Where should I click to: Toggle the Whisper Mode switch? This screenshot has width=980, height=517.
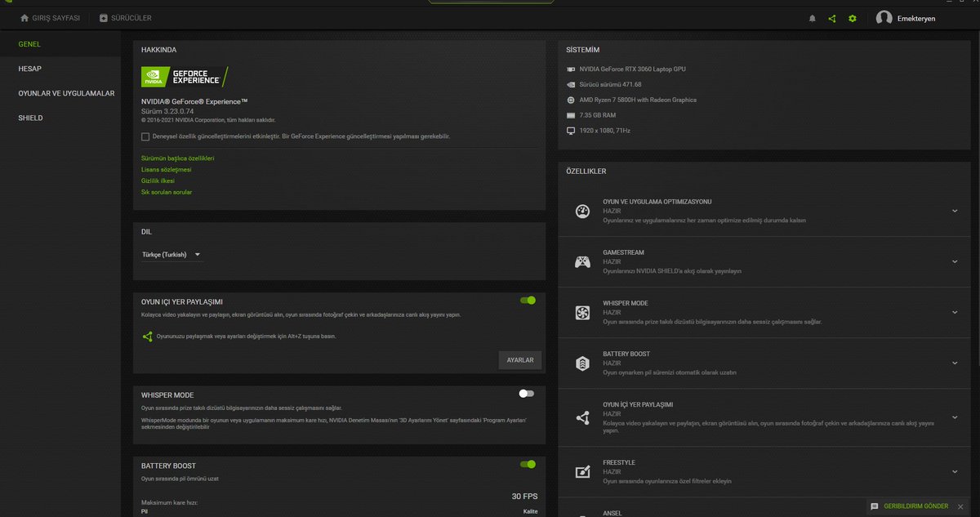[x=527, y=394]
